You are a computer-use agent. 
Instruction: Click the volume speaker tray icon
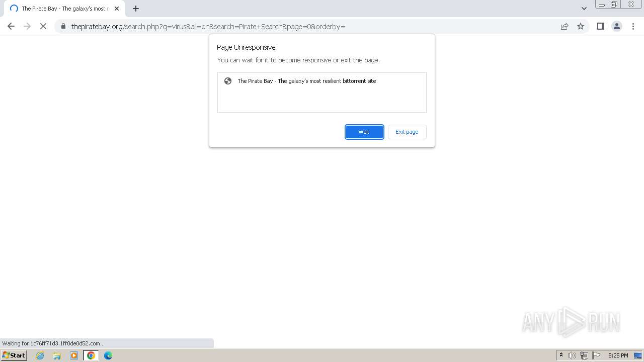(x=572, y=355)
